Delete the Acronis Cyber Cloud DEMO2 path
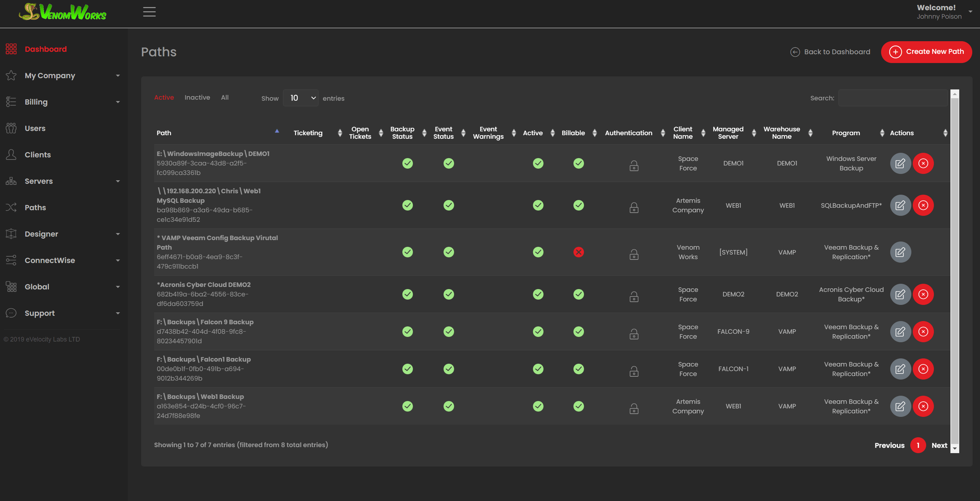The image size is (980, 501). 923,294
